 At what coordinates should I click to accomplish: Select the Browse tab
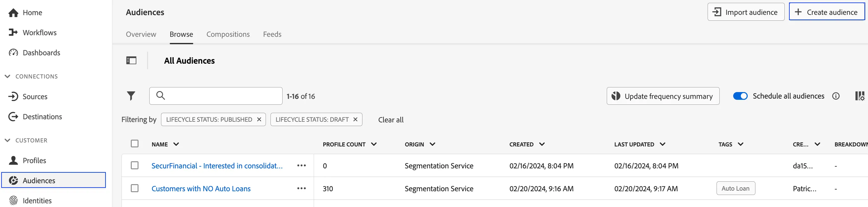181,34
